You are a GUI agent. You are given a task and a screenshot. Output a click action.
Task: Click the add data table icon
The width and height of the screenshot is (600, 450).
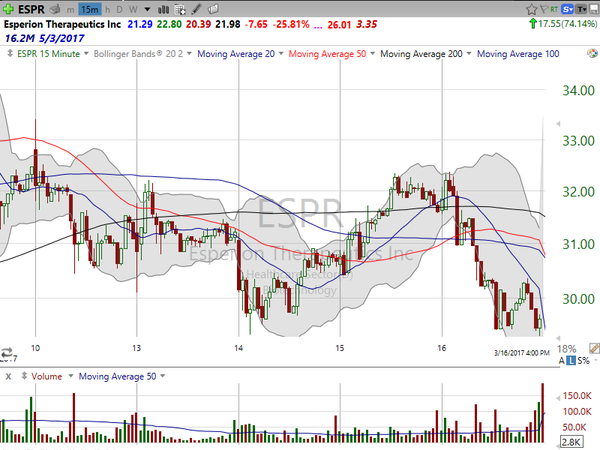[x=179, y=9]
